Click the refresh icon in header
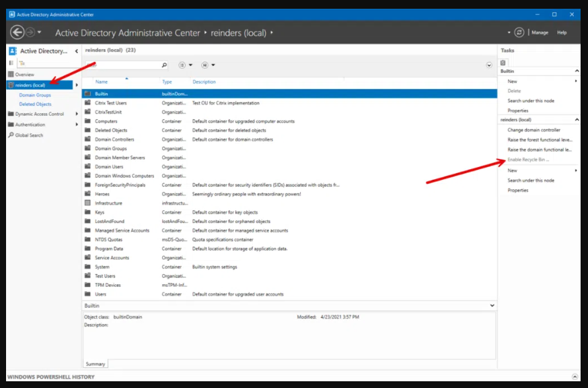Screen dimensions: 588x388 519,32
